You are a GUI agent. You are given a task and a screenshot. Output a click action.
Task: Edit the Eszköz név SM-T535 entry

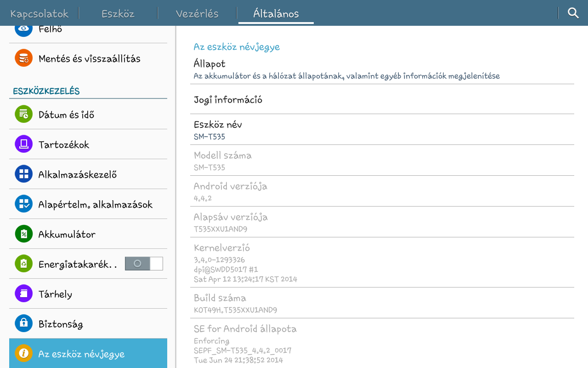click(x=382, y=130)
